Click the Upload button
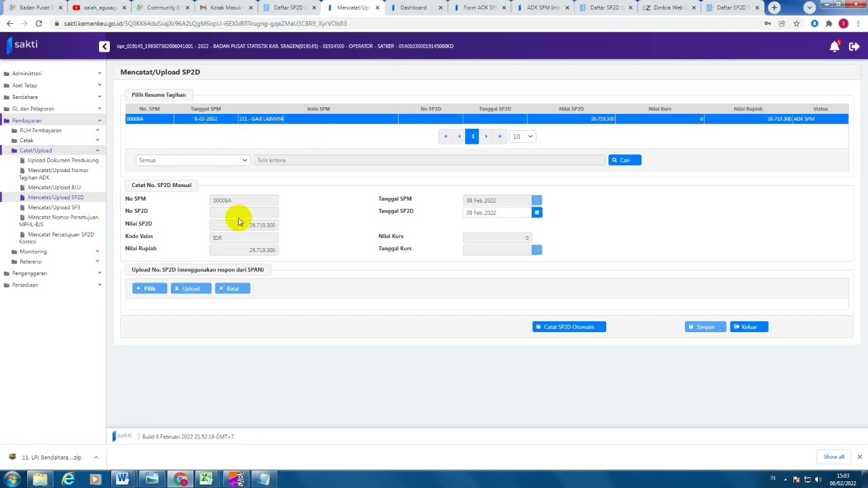 pos(191,289)
